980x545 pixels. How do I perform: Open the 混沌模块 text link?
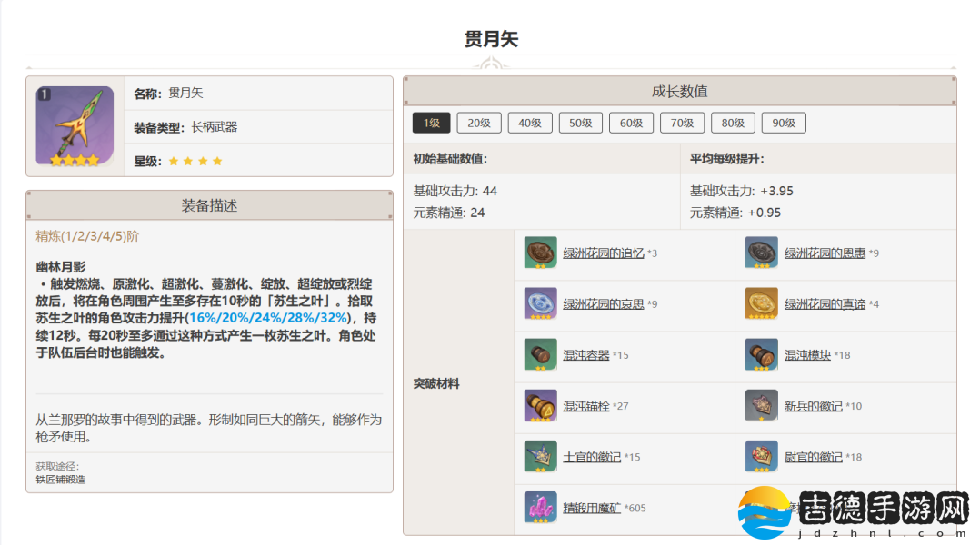point(807,355)
